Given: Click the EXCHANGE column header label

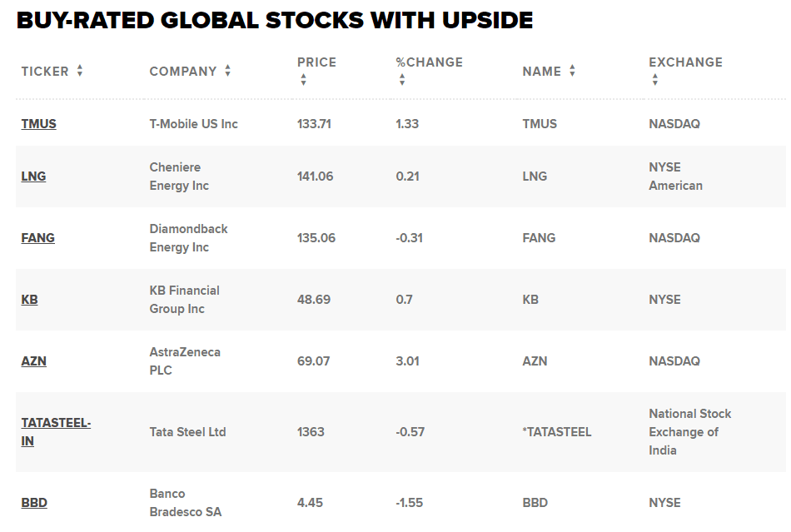Looking at the screenshot, I should click(685, 62).
